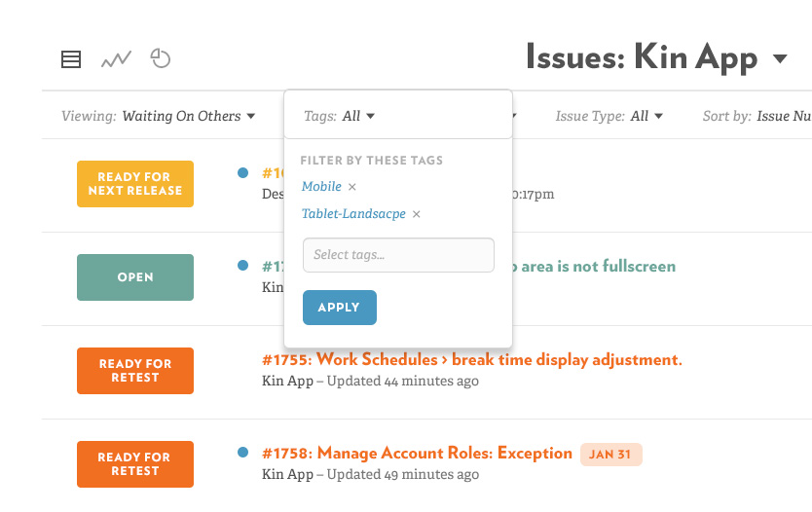The width and height of the screenshot is (812, 512).
Task: Open issue #1755 Work Schedules break time
Action: pyautogui.click(x=472, y=359)
